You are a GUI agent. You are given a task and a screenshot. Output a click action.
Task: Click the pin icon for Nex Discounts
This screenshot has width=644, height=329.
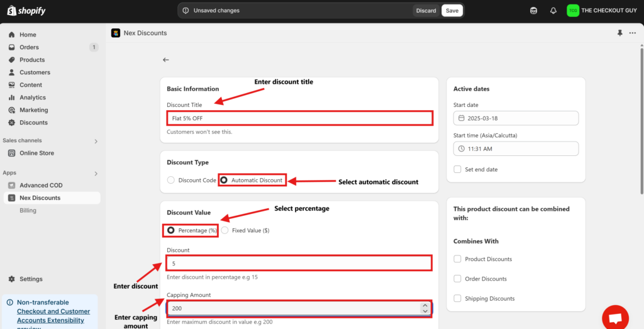coord(620,33)
